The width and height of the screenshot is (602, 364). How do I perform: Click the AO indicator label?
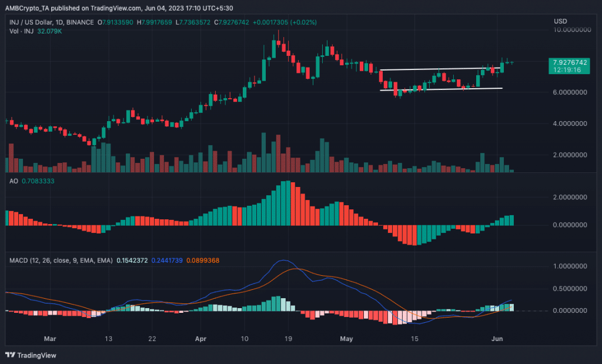[x=14, y=181]
